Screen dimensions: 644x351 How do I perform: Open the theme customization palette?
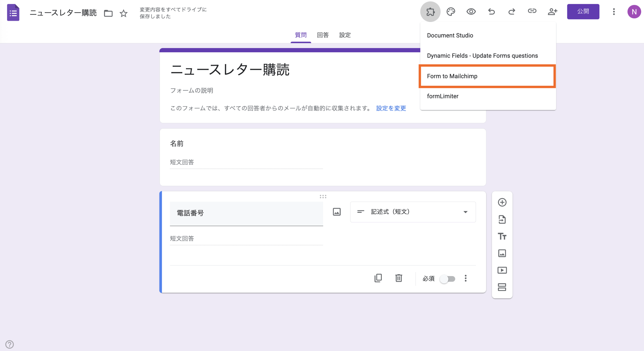click(451, 12)
